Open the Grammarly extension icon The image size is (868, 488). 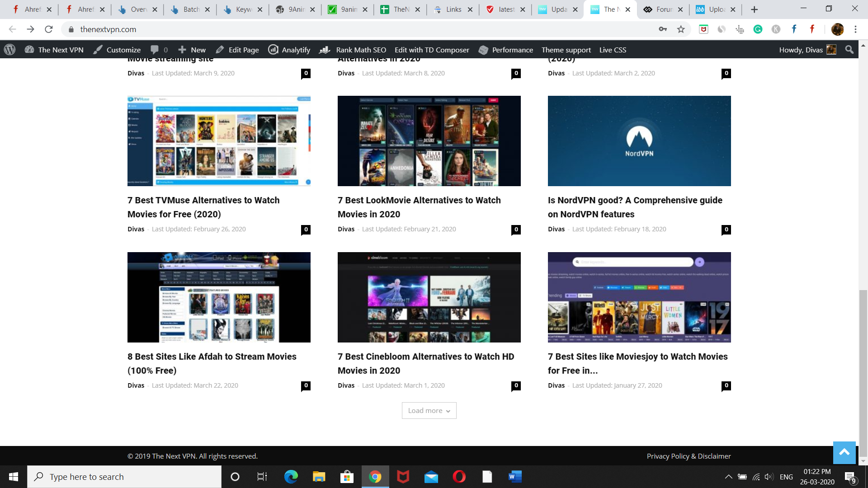tap(758, 29)
